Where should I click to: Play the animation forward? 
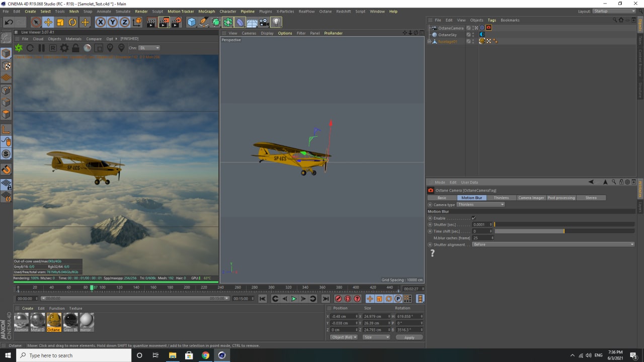click(x=294, y=299)
